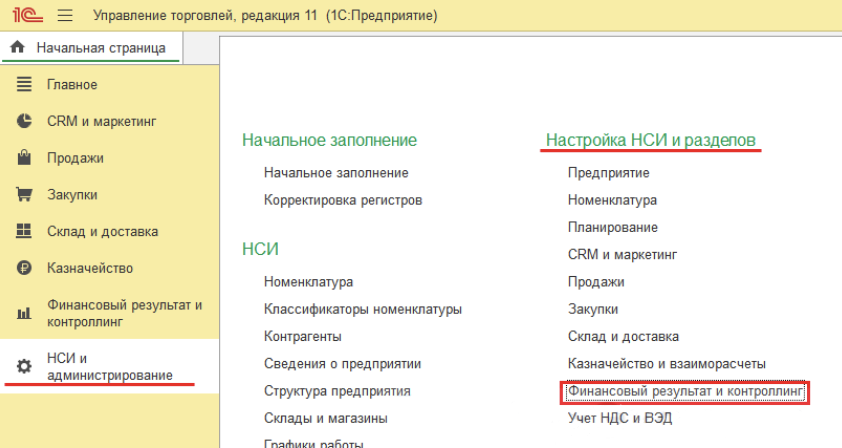Image resolution: width=842 pixels, height=448 pixels.
Task: Click the Казначейство coin icon
Action: click(x=25, y=268)
